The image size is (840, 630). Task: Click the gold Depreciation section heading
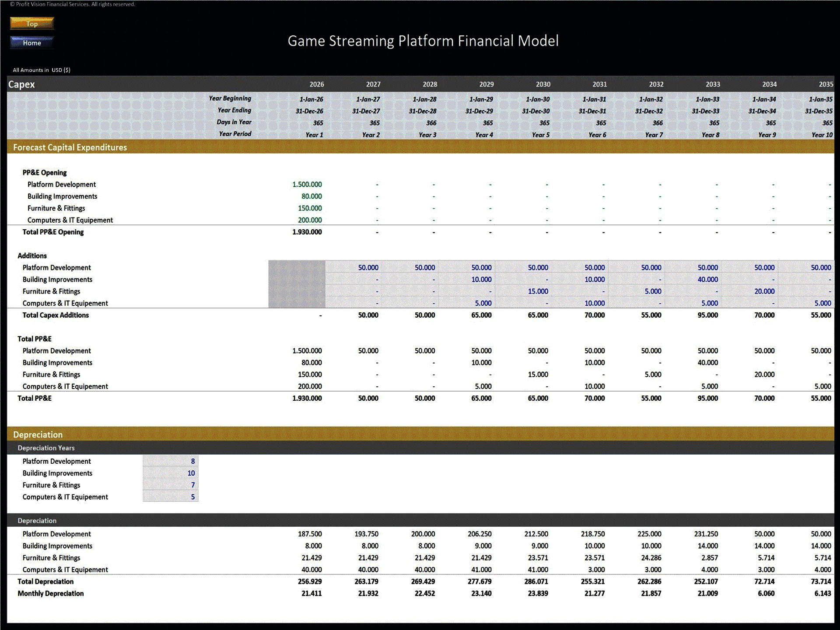click(x=38, y=434)
